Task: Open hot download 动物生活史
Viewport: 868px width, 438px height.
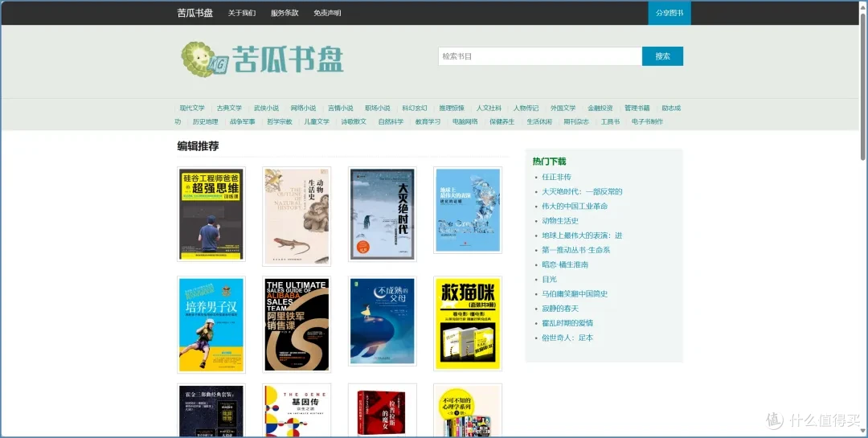Action: 560,220
